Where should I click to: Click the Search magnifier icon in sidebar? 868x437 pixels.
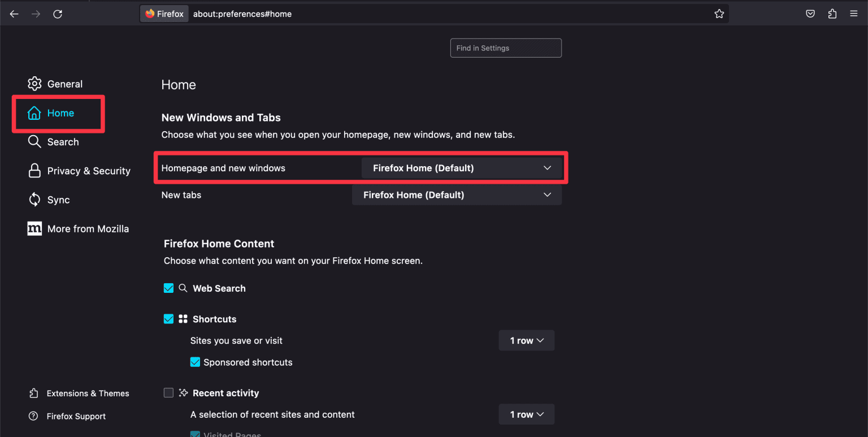pyautogui.click(x=34, y=141)
